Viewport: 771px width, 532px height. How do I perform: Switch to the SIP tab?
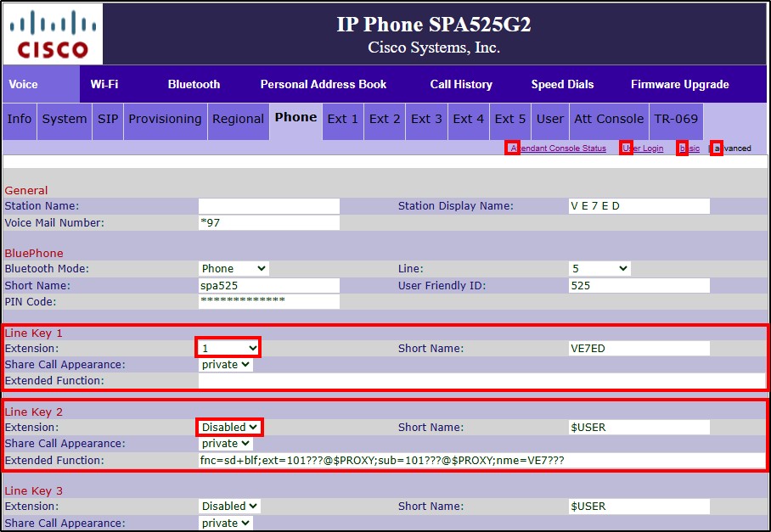click(x=108, y=120)
